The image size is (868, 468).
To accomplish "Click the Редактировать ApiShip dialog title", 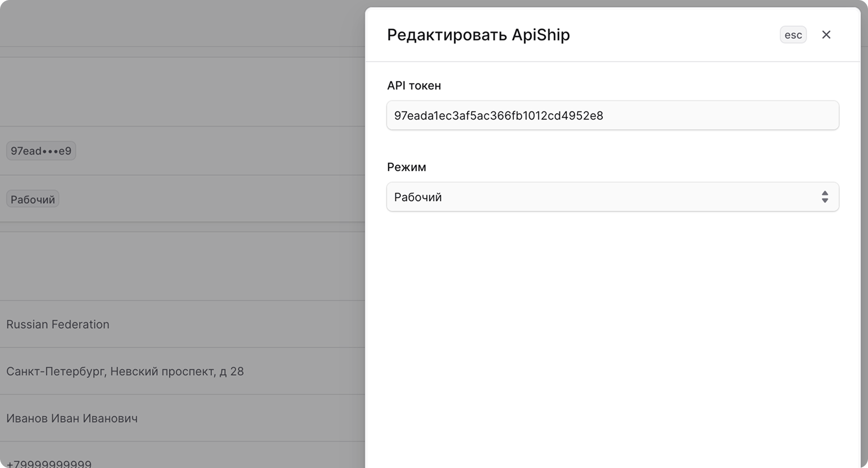I will (x=478, y=34).
